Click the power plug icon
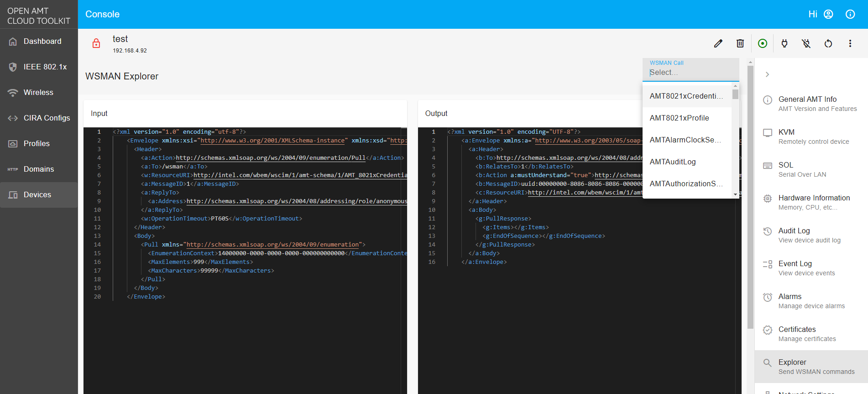868x394 pixels. click(784, 43)
